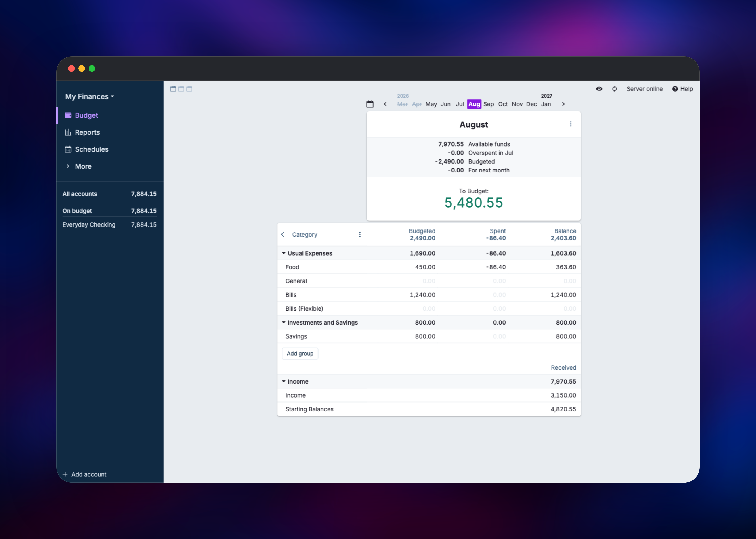Open My Finances file dropdown
Image resolution: width=756 pixels, height=539 pixels.
pos(90,96)
